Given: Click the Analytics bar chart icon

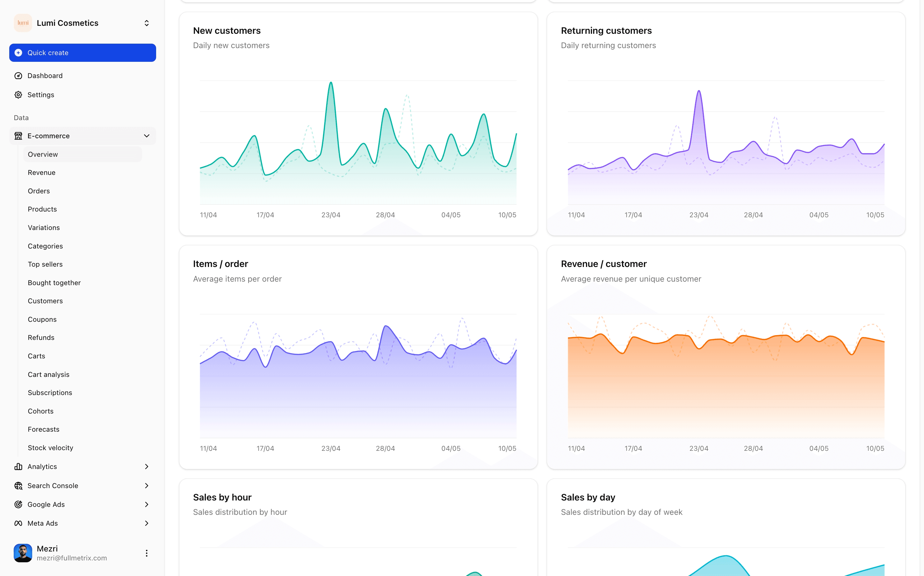Looking at the screenshot, I should (18, 466).
